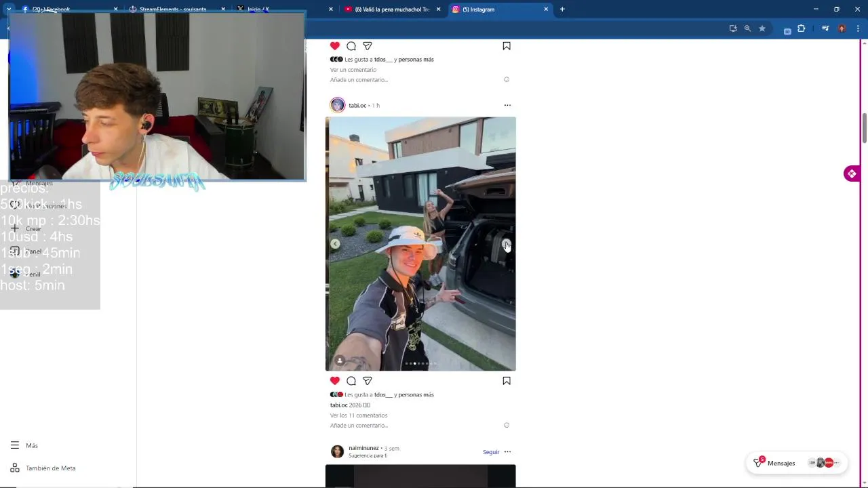
Task: Click the page vertical scrollbar thumb
Action: click(865, 128)
